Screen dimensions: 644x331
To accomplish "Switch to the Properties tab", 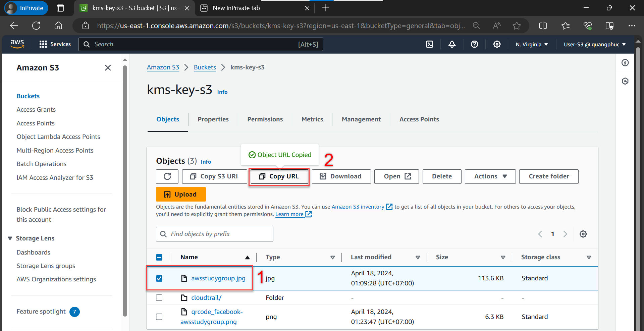I will coord(213,119).
